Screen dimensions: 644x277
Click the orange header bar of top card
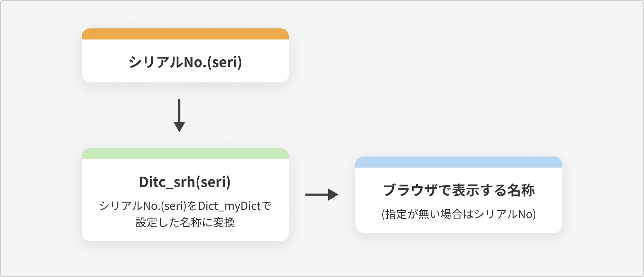pos(185,34)
